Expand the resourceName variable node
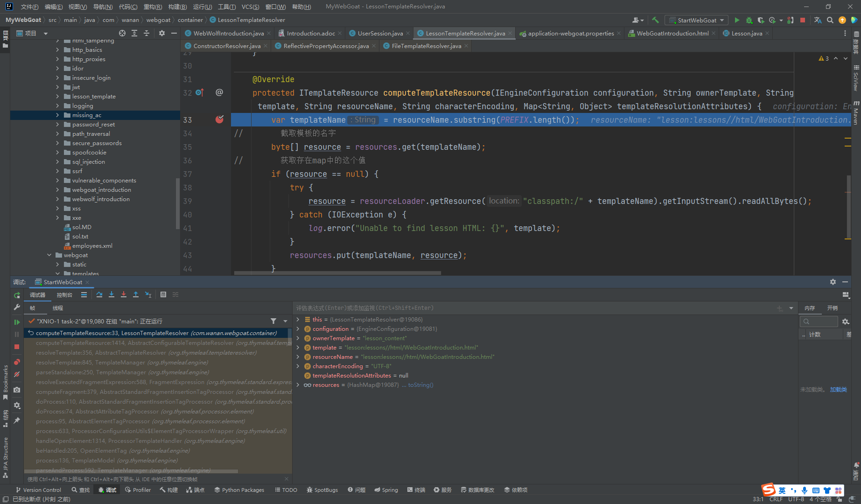Viewport: 861px width, 504px height. pos(298,357)
